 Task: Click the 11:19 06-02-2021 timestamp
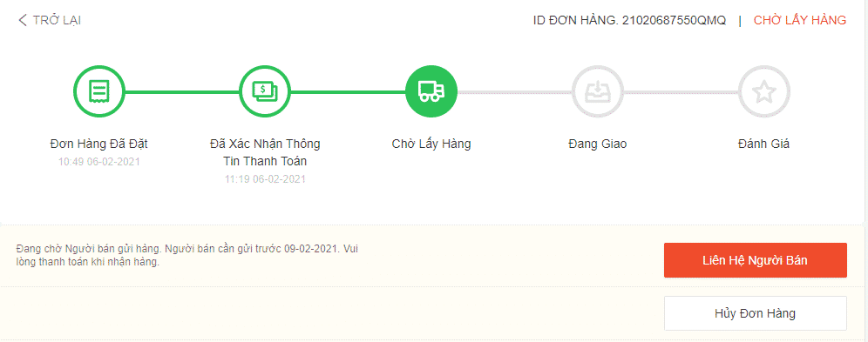pos(265,179)
